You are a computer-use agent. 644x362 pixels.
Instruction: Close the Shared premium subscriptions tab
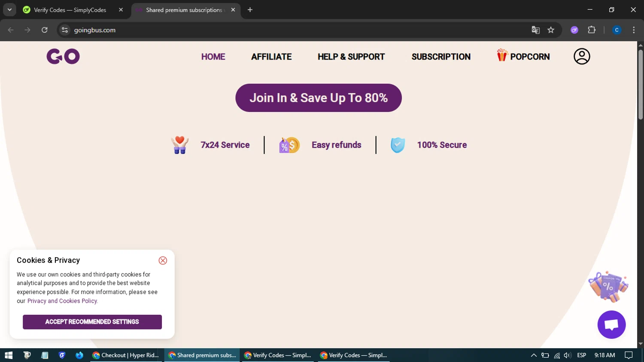click(233, 10)
